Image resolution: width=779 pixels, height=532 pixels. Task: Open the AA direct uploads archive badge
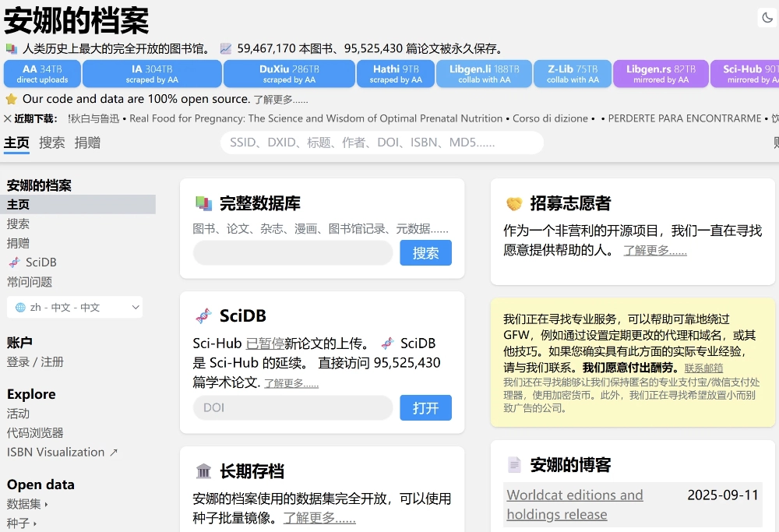click(x=41, y=73)
